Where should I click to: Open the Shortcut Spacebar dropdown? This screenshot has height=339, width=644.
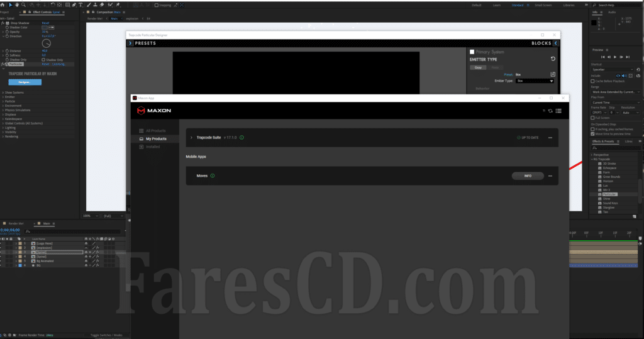coord(613,69)
